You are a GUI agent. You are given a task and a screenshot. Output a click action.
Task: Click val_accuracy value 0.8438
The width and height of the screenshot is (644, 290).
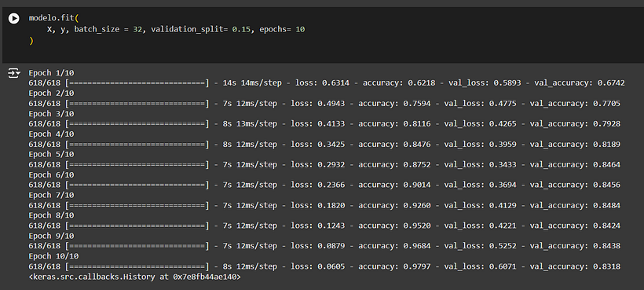pyautogui.click(x=606, y=246)
